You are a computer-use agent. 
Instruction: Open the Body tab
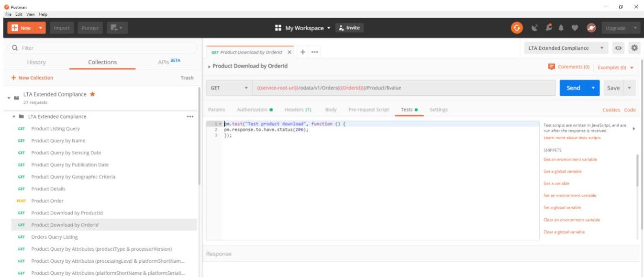pos(331,110)
